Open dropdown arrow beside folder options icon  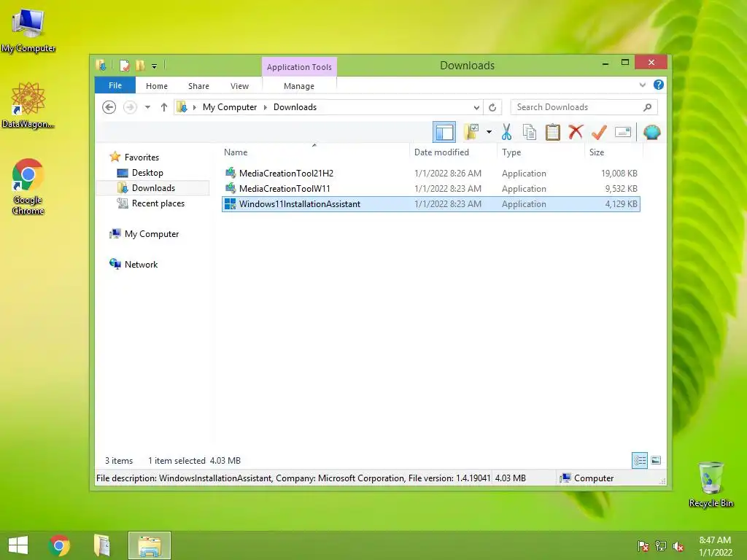489,132
